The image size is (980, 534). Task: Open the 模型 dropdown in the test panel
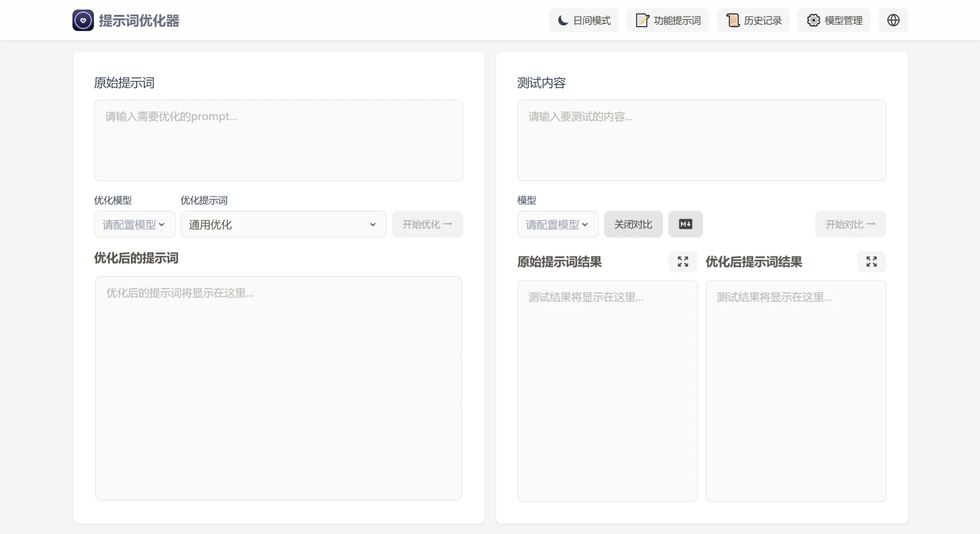click(557, 224)
